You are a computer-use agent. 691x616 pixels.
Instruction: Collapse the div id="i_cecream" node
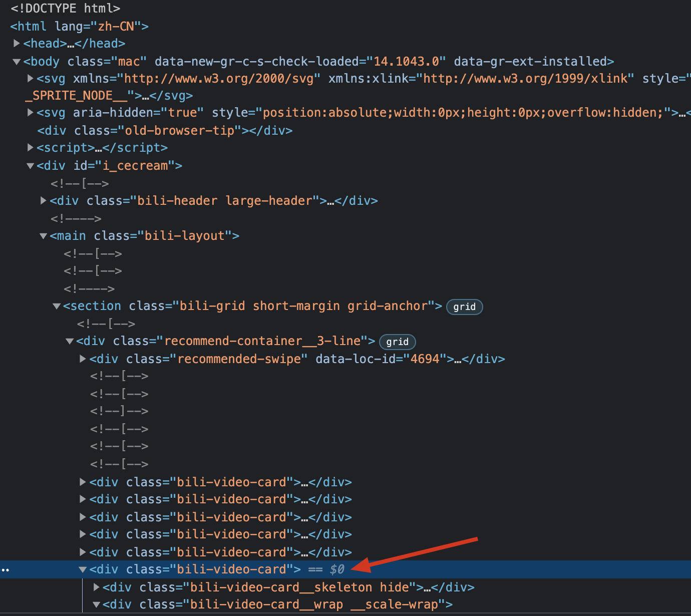click(x=30, y=166)
